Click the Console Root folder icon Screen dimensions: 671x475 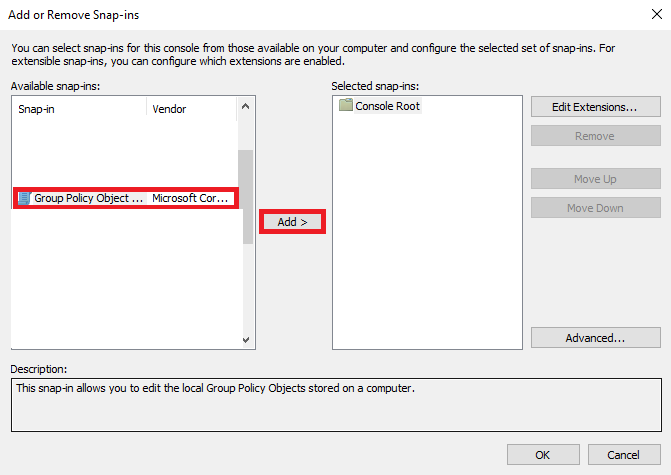click(x=346, y=105)
